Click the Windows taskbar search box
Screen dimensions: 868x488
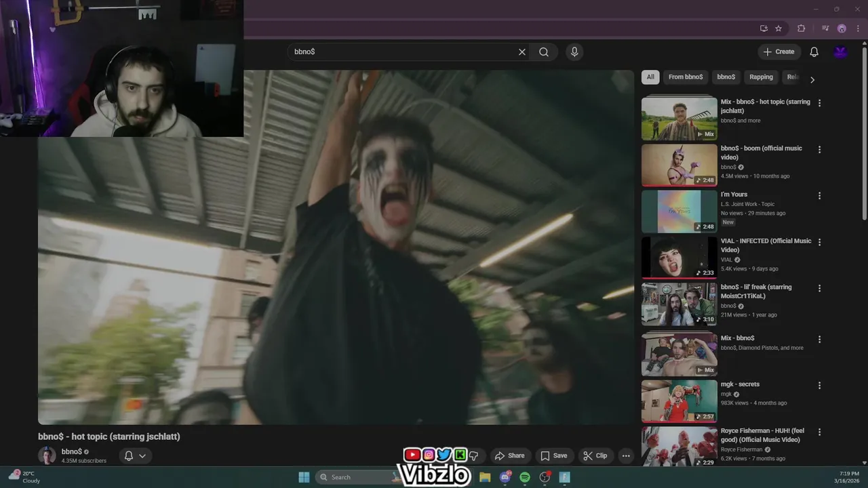click(358, 477)
